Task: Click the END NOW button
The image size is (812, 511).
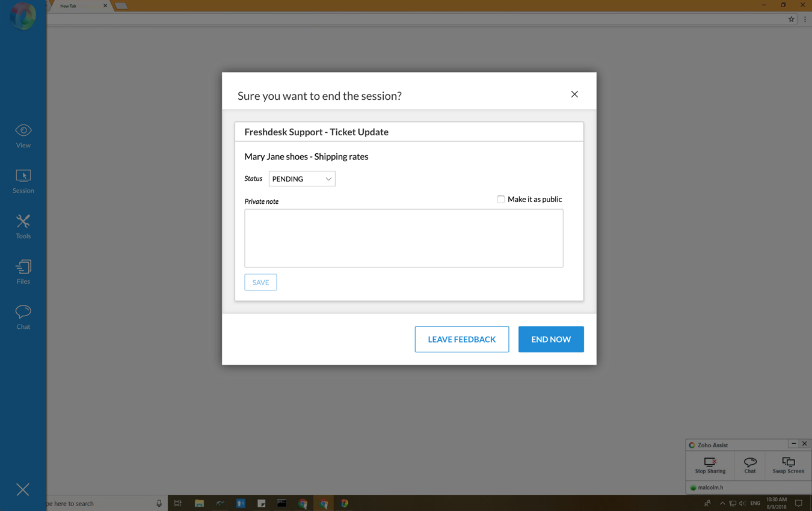Action: pyautogui.click(x=550, y=339)
